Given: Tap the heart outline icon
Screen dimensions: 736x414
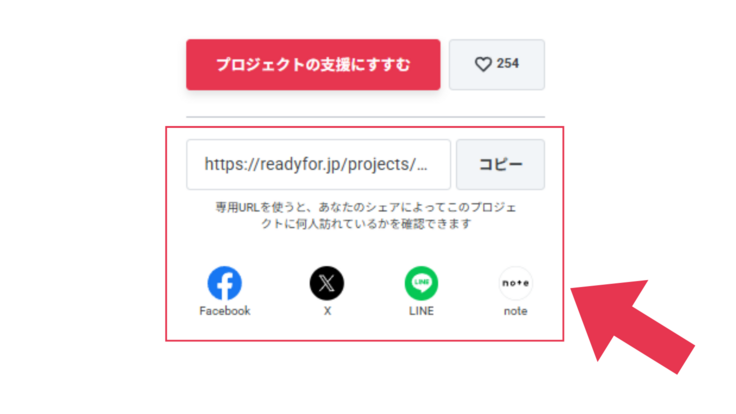Looking at the screenshot, I should [483, 64].
